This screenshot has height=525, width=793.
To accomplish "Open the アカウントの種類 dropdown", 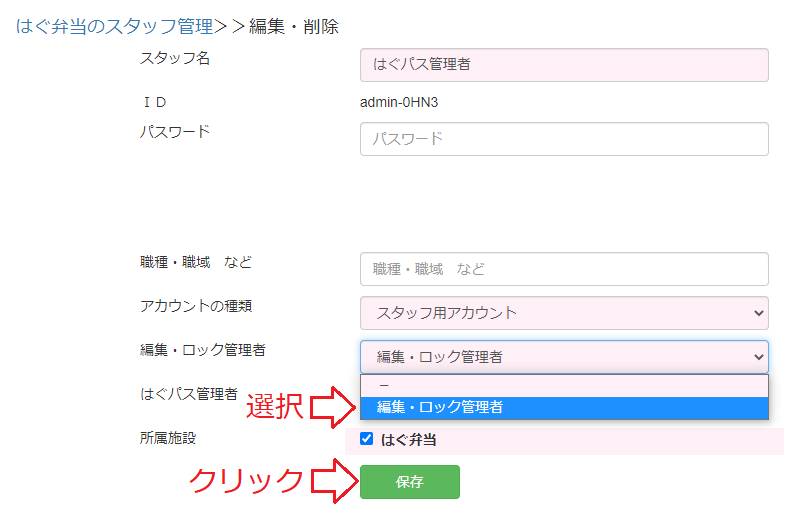I will pyautogui.click(x=564, y=313).
